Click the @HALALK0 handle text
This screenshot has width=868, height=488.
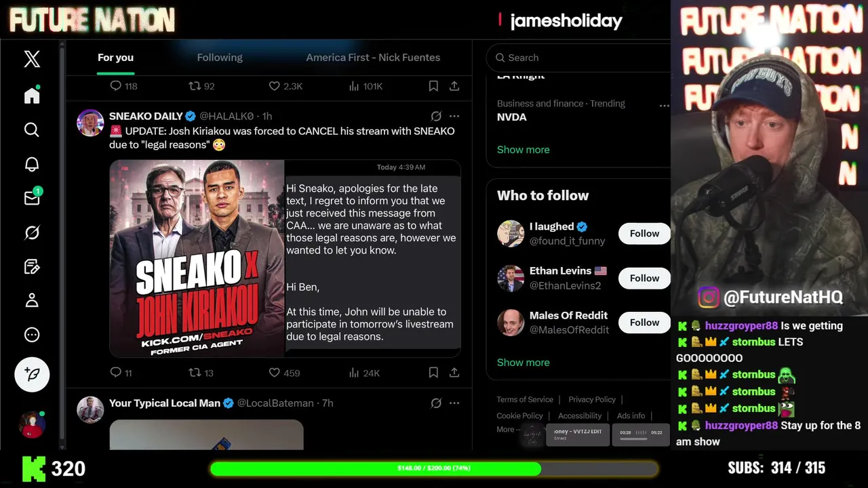click(226, 117)
